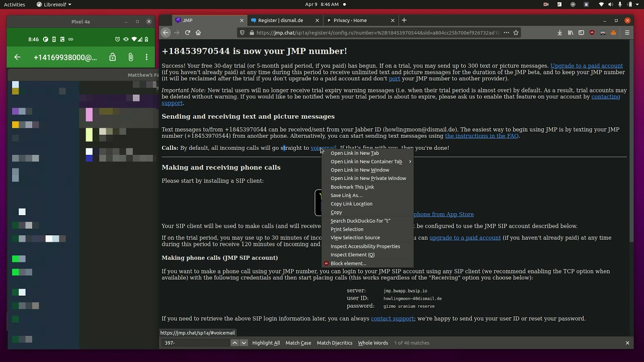This screenshot has width=644, height=362.
Task: Click the paperclip attach icon in chat
Action: click(x=130, y=57)
